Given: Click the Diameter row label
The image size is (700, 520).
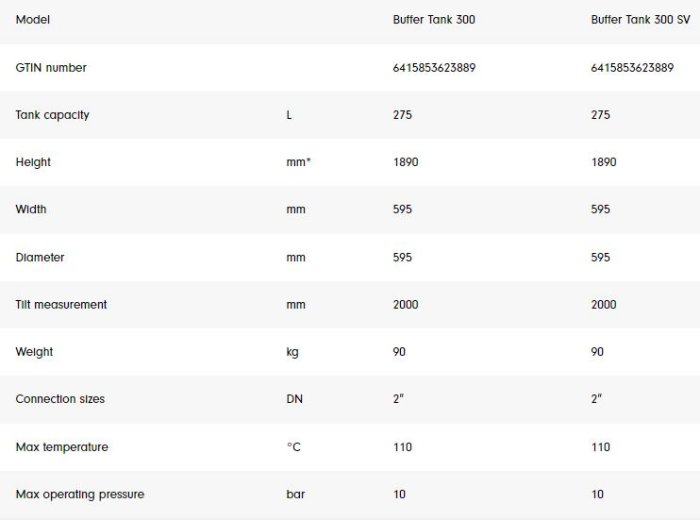Looking at the screenshot, I should click(x=40, y=257).
